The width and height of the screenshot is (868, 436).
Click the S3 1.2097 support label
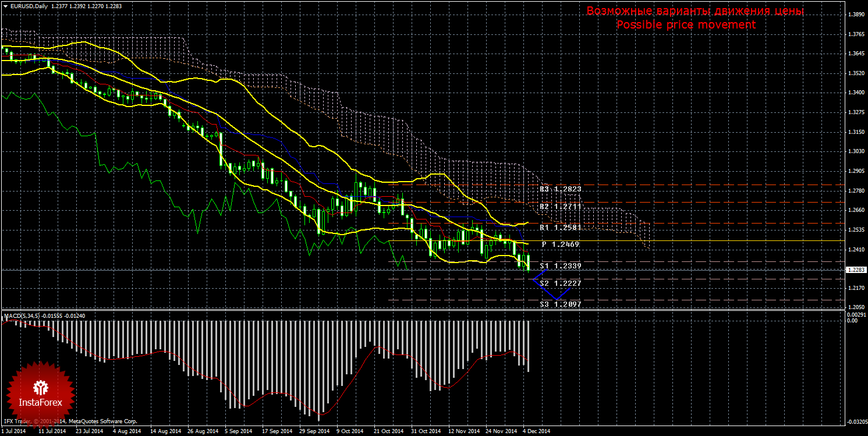560,304
